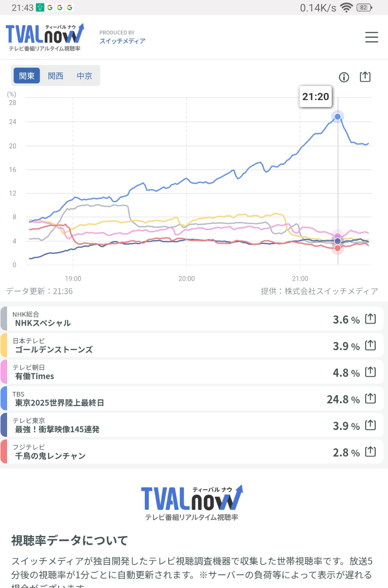Open the hamburger menu
Screen dimensions: 388x588
[x=371, y=37]
